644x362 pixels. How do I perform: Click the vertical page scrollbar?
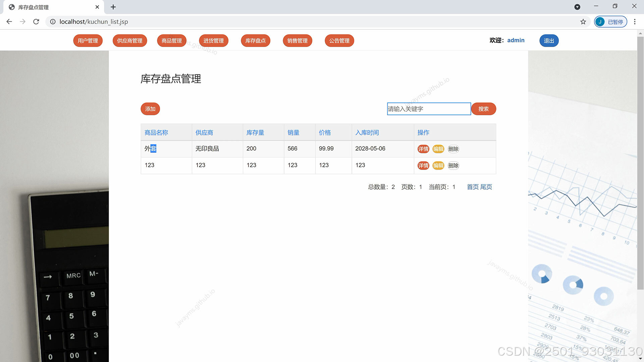tap(640, 163)
